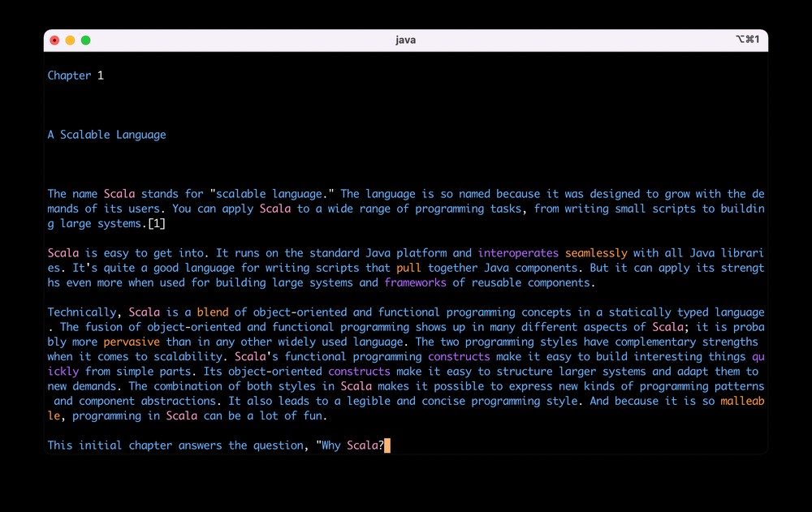Click the purple word 'interoperates'

518,253
